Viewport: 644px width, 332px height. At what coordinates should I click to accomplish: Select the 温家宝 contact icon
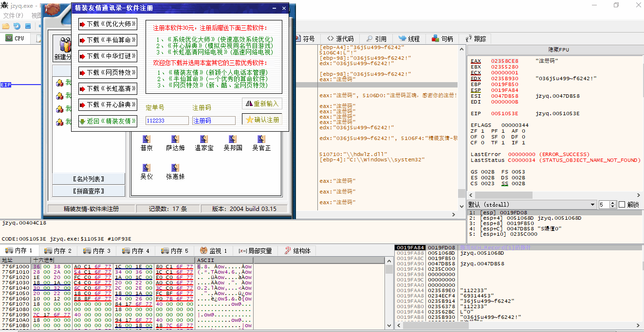tap(204, 143)
